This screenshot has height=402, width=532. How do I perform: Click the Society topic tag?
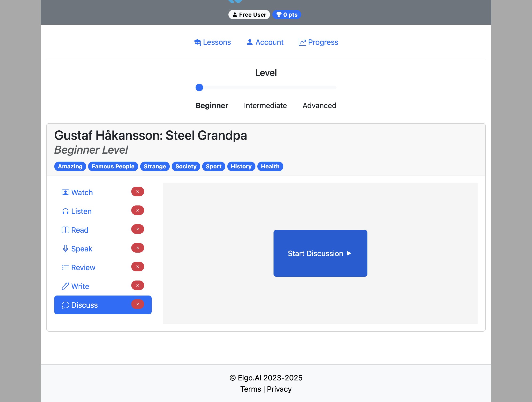[186, 167]
